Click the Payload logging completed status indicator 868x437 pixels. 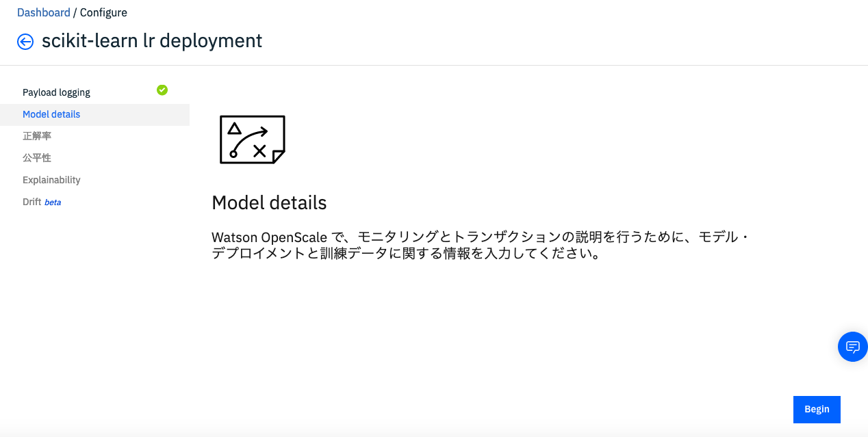click(162, 90)
